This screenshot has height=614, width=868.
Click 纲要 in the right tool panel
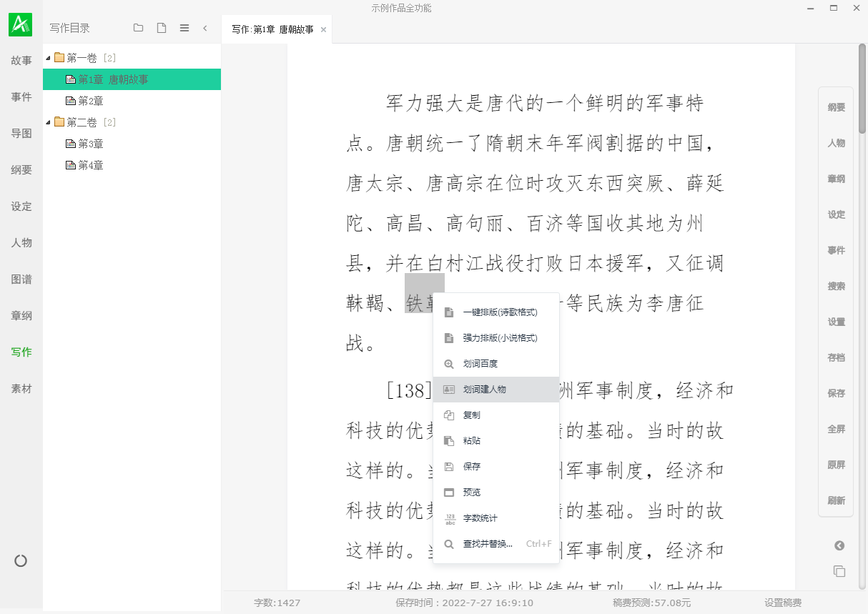point(837,107)
